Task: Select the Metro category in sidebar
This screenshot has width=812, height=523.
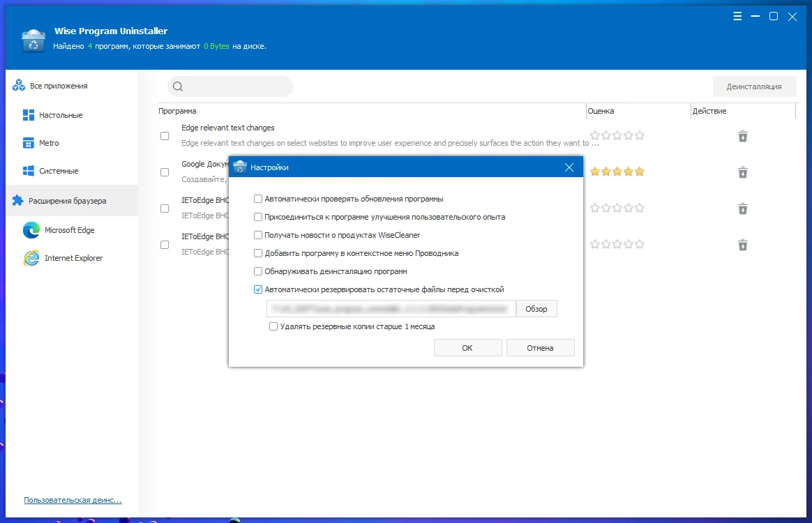Action: click(x=49, y=143)
